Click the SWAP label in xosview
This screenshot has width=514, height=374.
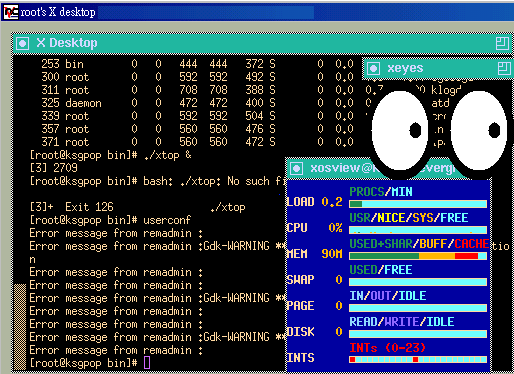pos(300,280)
